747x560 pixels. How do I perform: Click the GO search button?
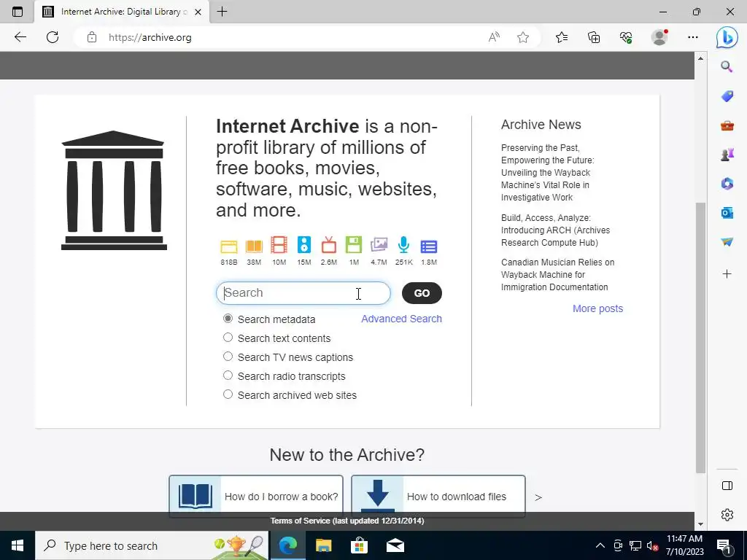click(422, 293)
